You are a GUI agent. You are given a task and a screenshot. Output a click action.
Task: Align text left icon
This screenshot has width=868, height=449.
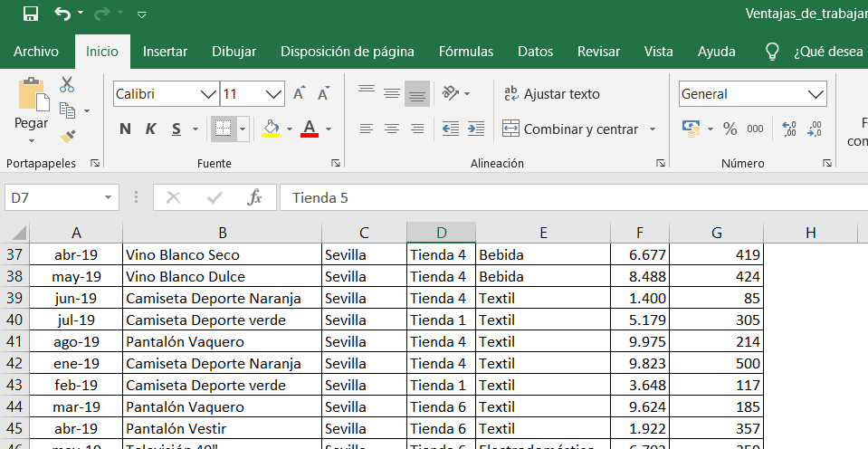[367, 129]
